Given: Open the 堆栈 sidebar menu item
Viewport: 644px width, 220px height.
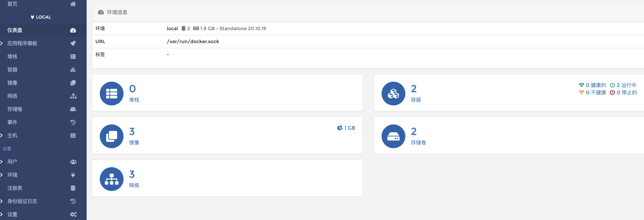Looking at the screenshot, I should tap(12, 56).
